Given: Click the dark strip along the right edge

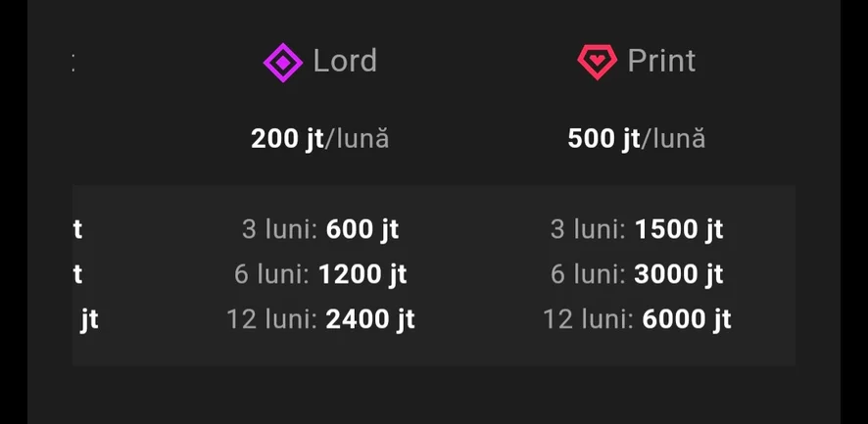Looking at the screenshot, I should (853, 212).
